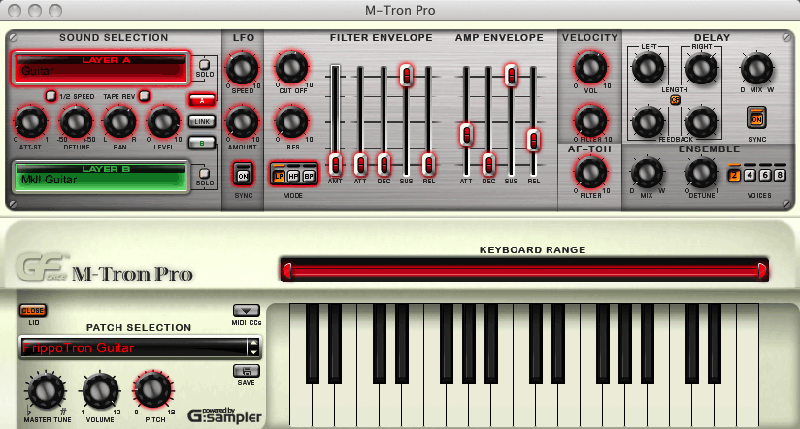
Task: Toggle Solo for Layer B
Action: pos(204,173)
